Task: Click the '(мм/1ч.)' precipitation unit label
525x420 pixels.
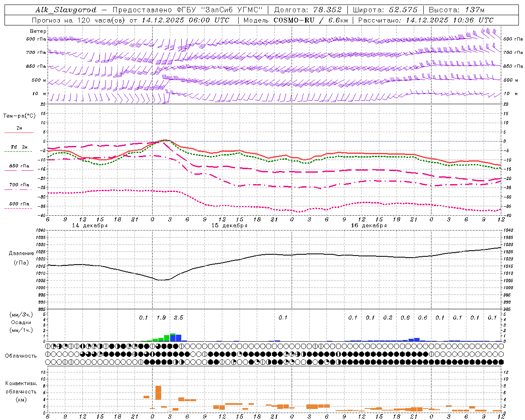Action: point(22,330)
